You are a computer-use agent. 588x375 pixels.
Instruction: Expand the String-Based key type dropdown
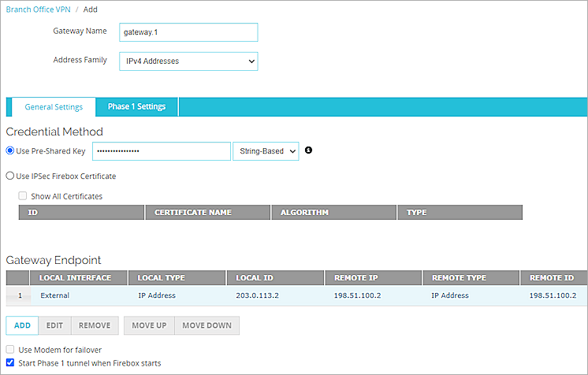click(x=266, y=151)
